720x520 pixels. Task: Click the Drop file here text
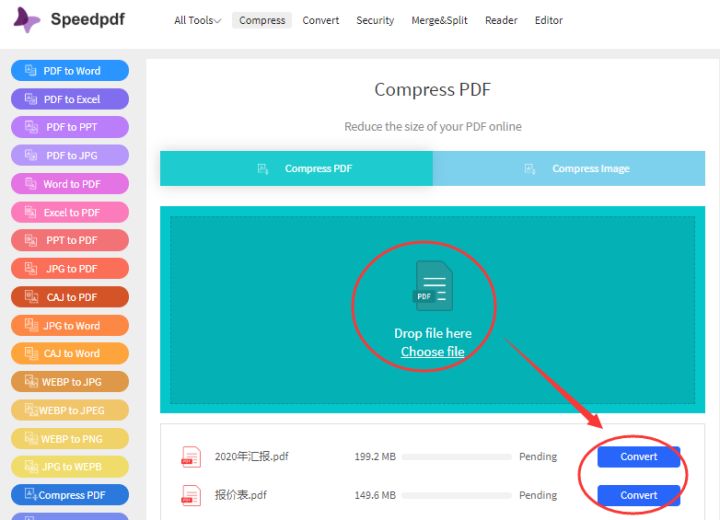point(433,333)
